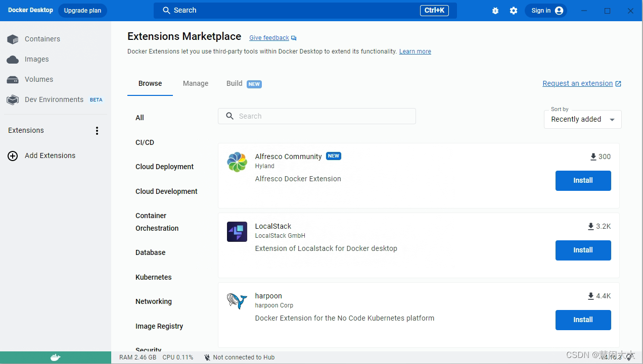Screen dimensions: 643x364
Task: Click the Give feedback chat icon
Action: pos(294,38)
